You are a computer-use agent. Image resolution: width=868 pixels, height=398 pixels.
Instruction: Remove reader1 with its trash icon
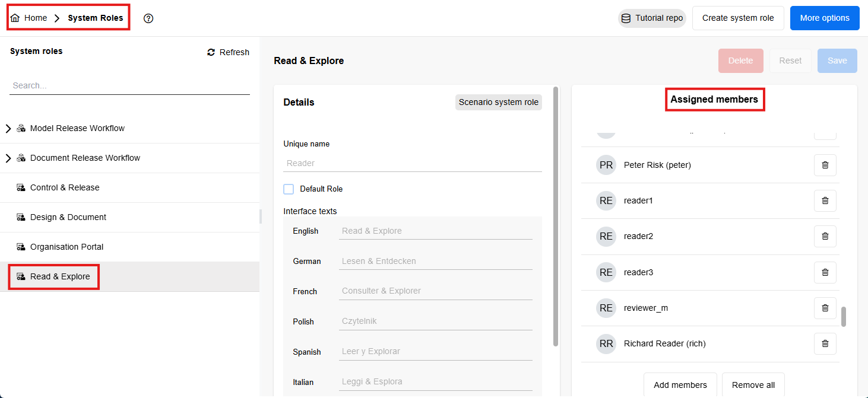(x=825, y=200)
